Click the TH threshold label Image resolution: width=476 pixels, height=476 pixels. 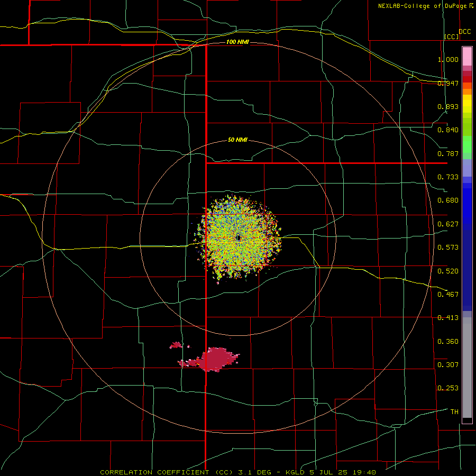[454, 412]
